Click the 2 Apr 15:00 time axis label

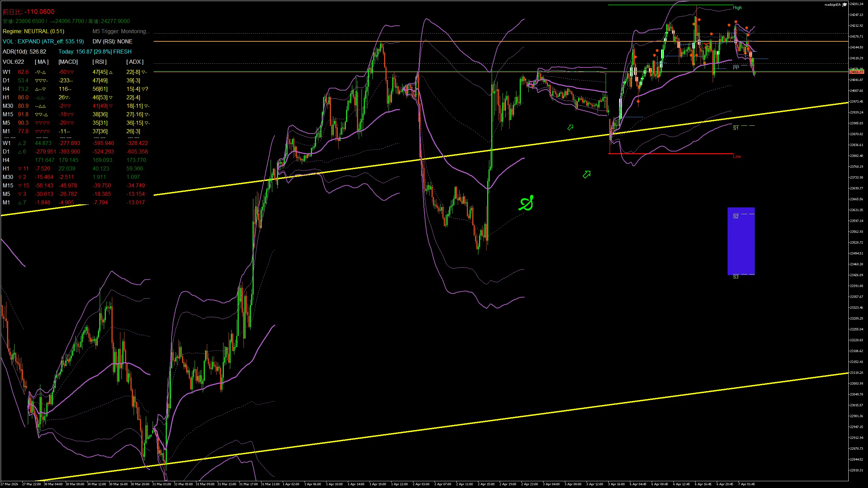(x=486, y=484)
